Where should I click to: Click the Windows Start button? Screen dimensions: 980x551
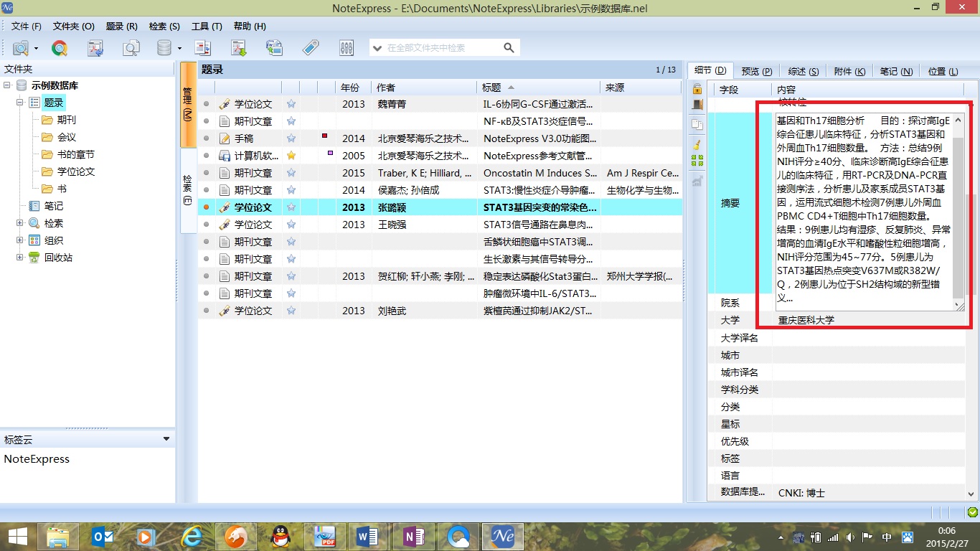(x=18, y=536)
